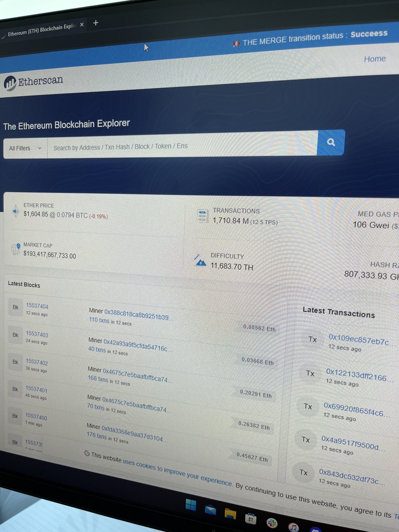Screen dimensions: 399x532
Task: Open Microsoft Store from the taskbar
Action: [x=250, y=518]
